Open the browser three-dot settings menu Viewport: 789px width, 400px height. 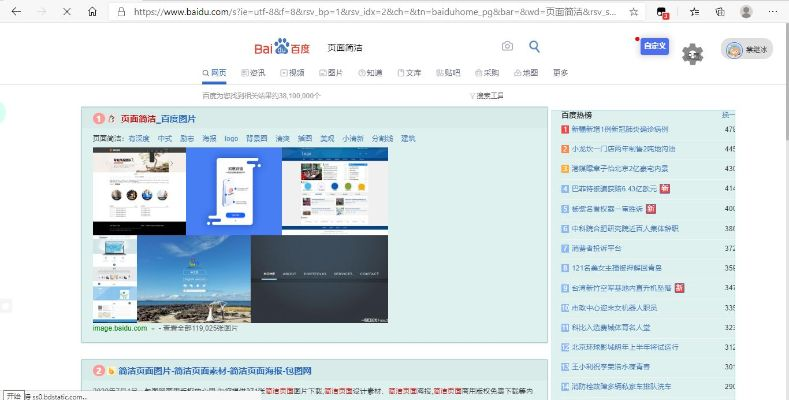click(x=773, y=12)
